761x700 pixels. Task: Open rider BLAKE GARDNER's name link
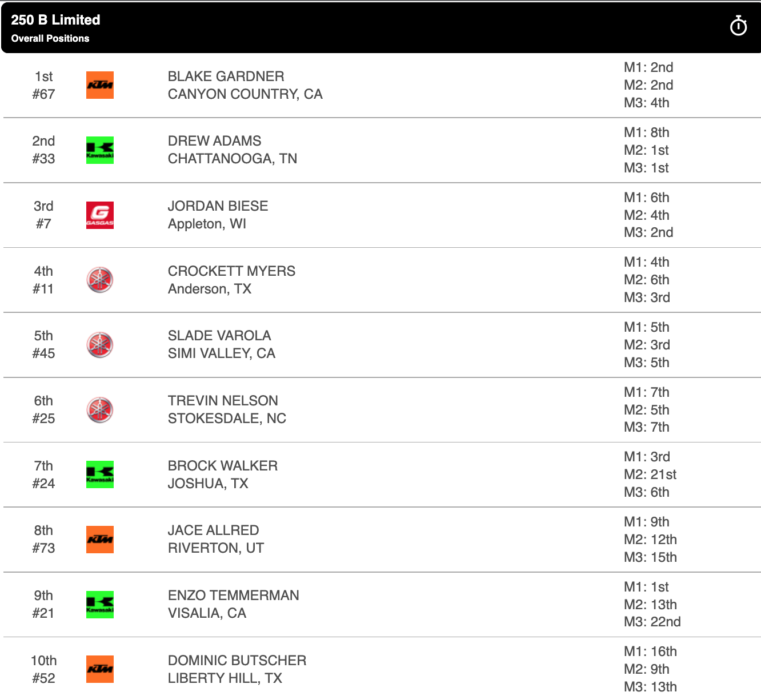[x=226, y=77]
